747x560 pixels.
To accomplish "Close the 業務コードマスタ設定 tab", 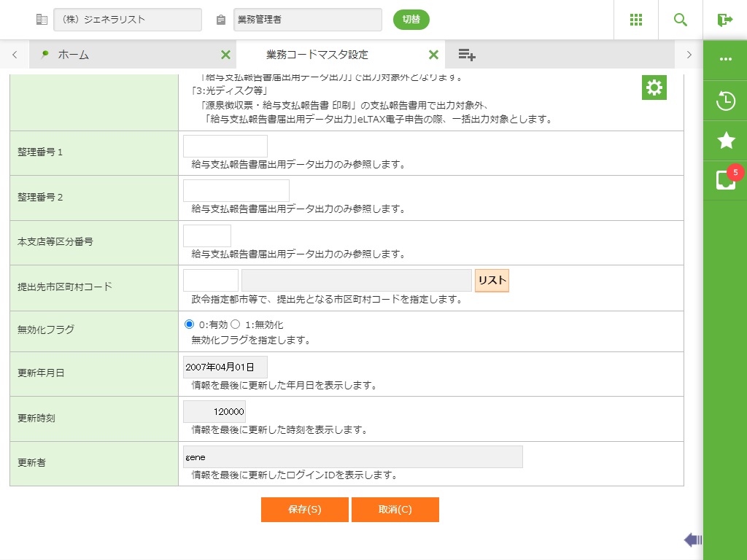I will pyautogui.click(x=433, y=55).
